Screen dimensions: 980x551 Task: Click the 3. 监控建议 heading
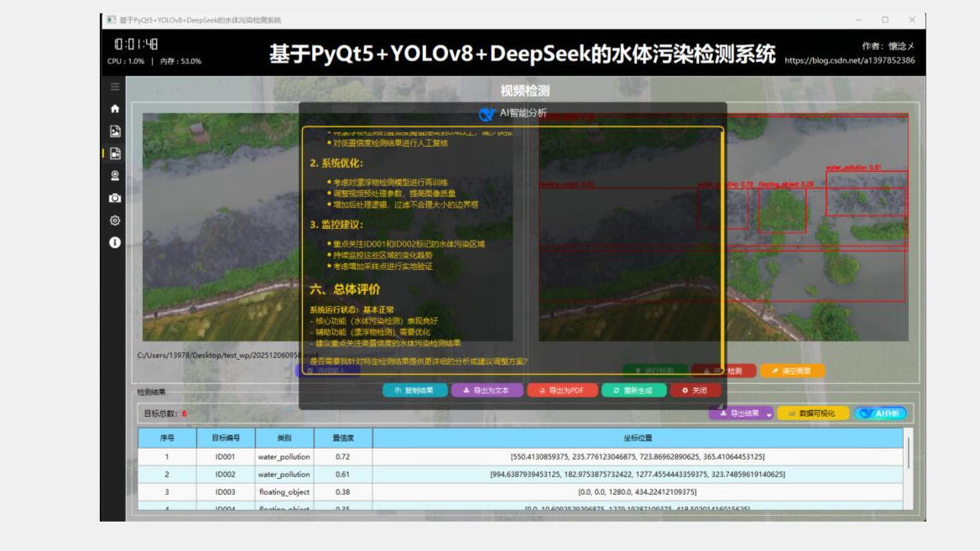tap(336, 224)
